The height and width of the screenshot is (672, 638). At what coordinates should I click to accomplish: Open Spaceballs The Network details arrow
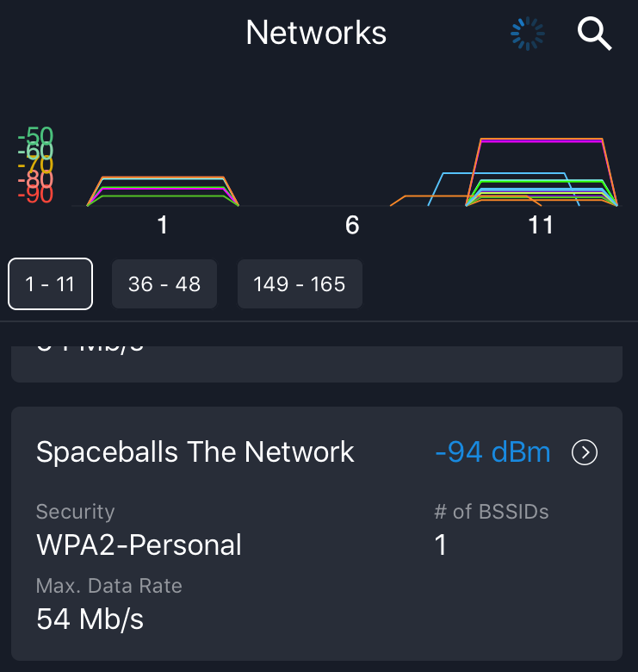tap(585, 452)
